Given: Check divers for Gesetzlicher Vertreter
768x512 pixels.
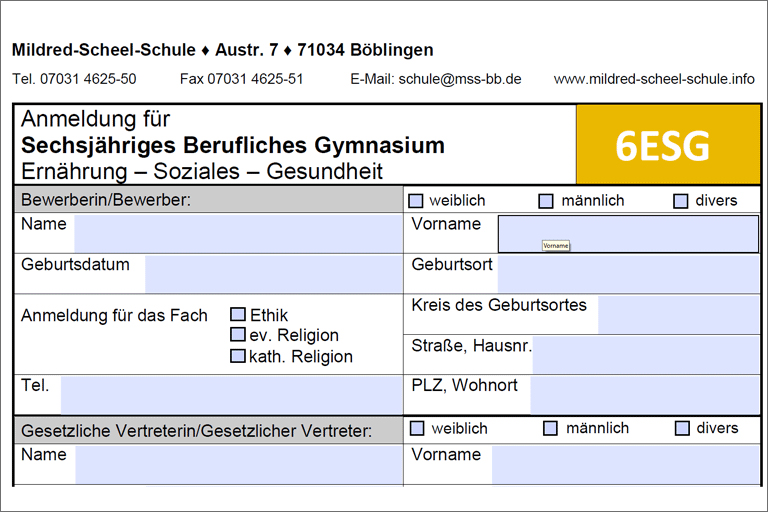Looking at the screenshot, I should 682,428.
